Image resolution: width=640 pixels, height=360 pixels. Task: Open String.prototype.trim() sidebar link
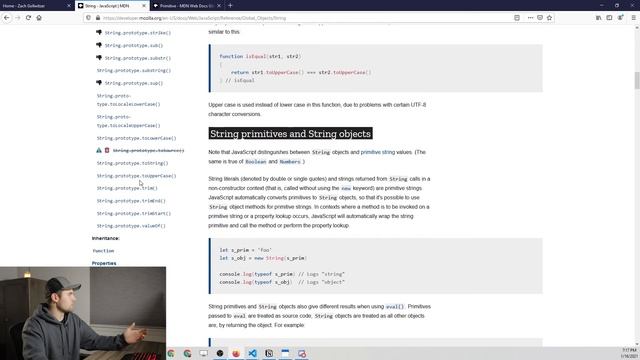click(x=127, y=188)
